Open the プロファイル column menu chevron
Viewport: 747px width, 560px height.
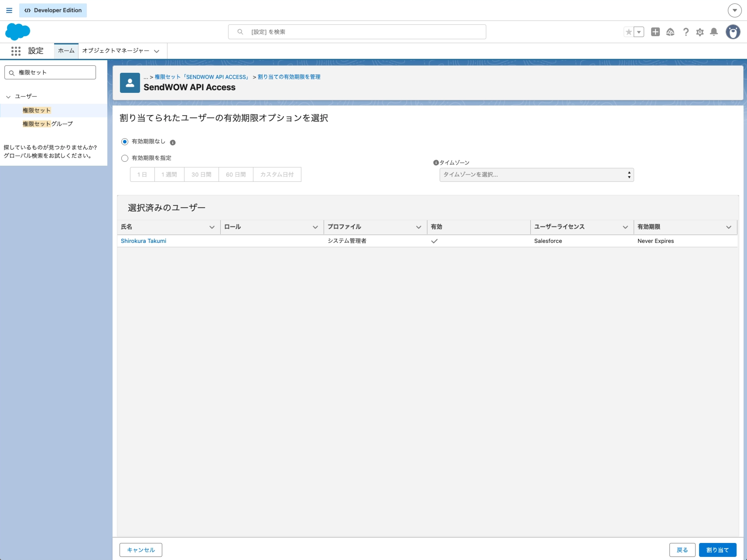419,227
